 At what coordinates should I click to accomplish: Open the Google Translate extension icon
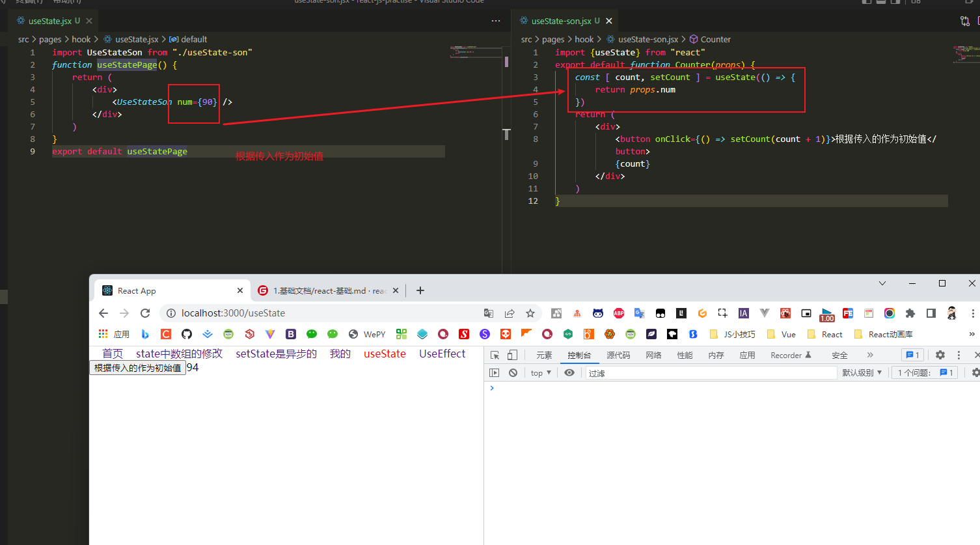640,313
